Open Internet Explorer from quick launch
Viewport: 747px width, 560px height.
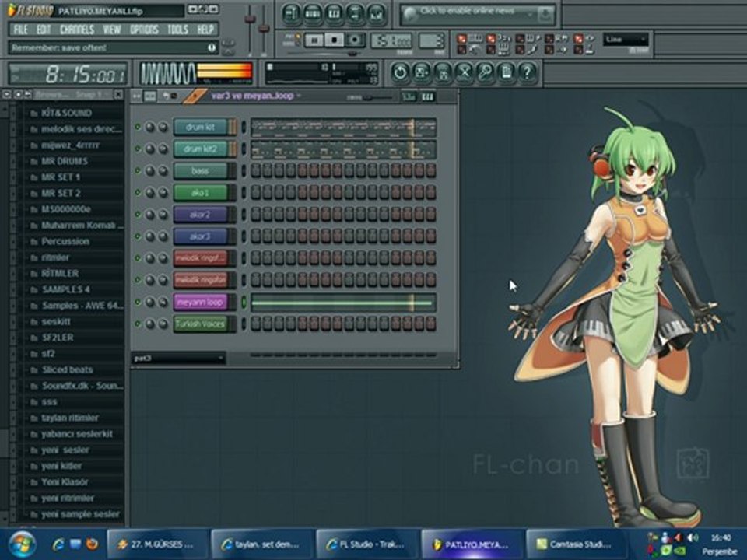tap(58, 544)
